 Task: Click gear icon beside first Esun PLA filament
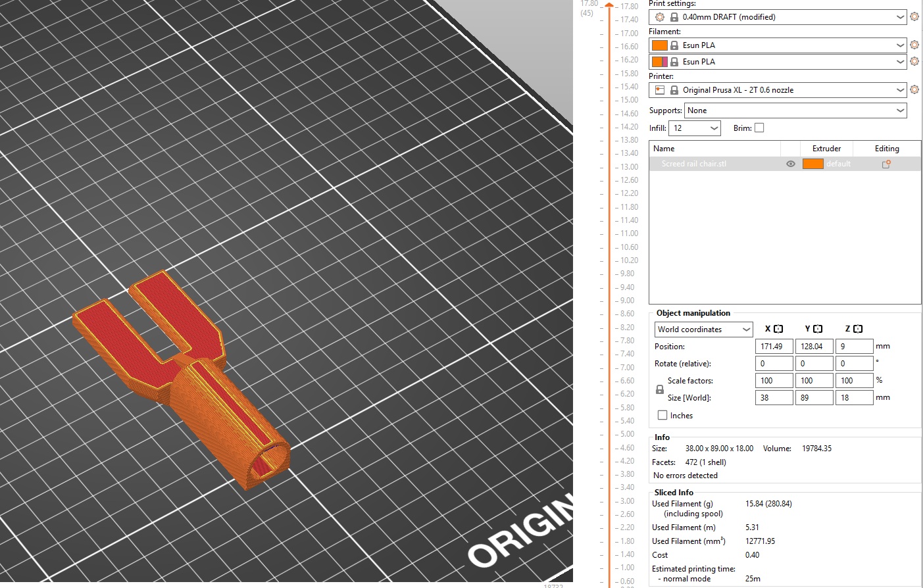point(914,45)
